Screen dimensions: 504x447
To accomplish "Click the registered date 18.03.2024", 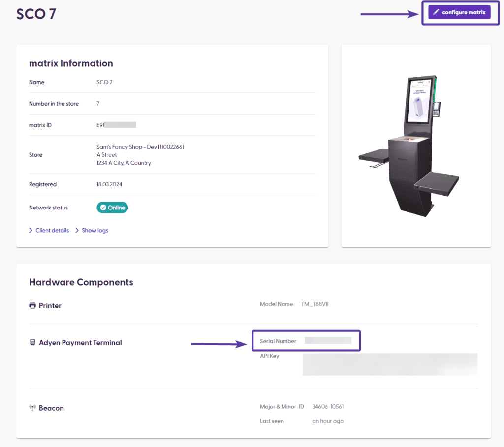I will pyautogui.click(x=109, y=184).
